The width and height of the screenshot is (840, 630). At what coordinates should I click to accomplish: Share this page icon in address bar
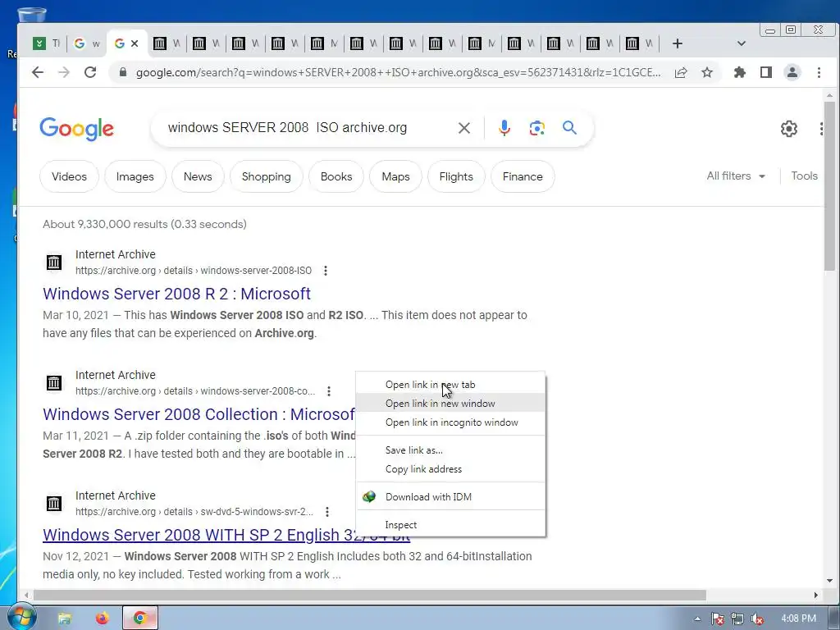point(680,72)
